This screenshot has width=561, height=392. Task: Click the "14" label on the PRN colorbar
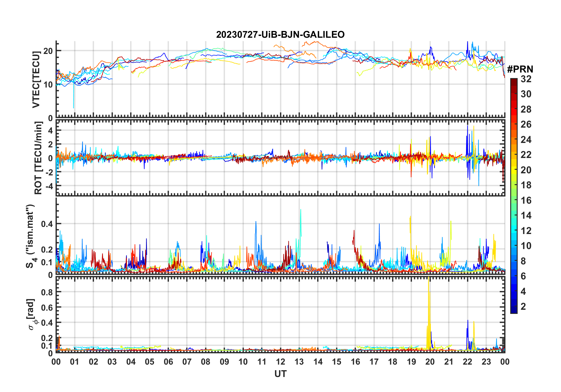(x=526, y=215)
